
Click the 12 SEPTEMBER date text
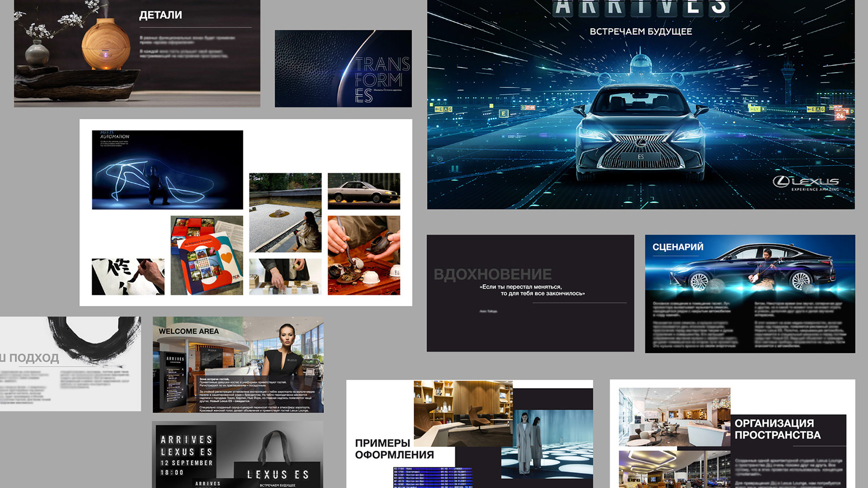point(187,463)
